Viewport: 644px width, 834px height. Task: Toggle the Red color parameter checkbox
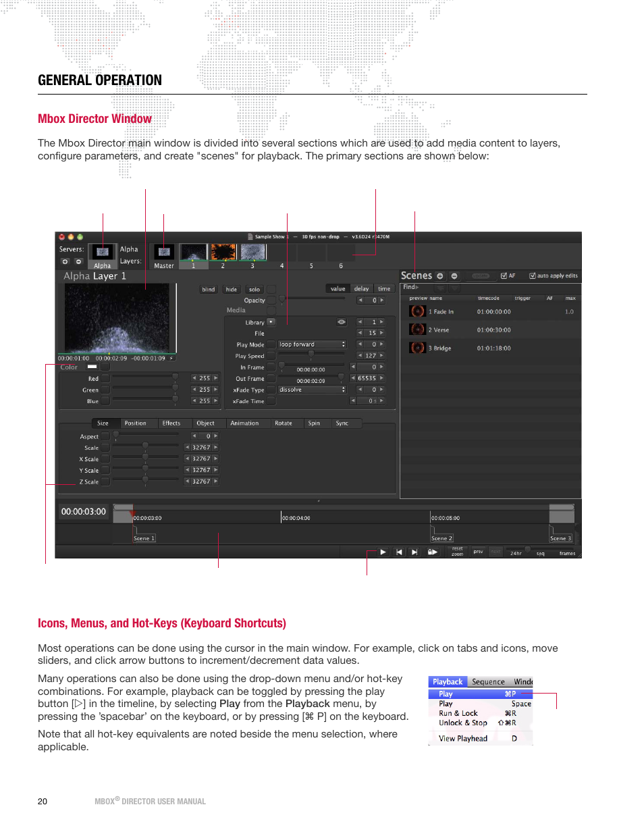click(105, 379)
